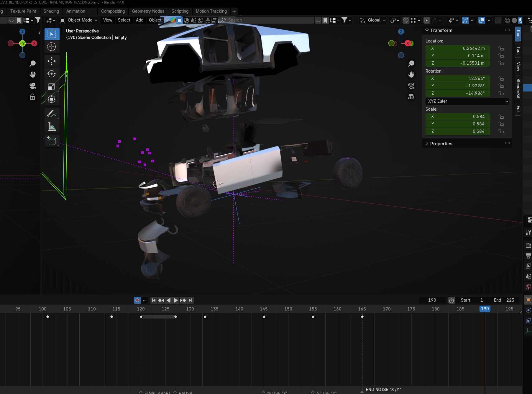The image size is (532, 394).
Task: Play the animation forward
Action: point(176,300)
